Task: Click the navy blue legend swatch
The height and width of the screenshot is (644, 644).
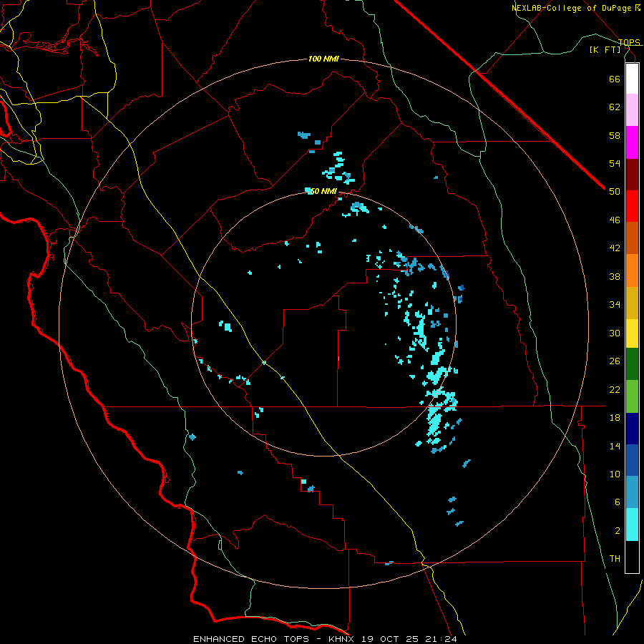Action: pyautogui.click(x=632, y=429)
